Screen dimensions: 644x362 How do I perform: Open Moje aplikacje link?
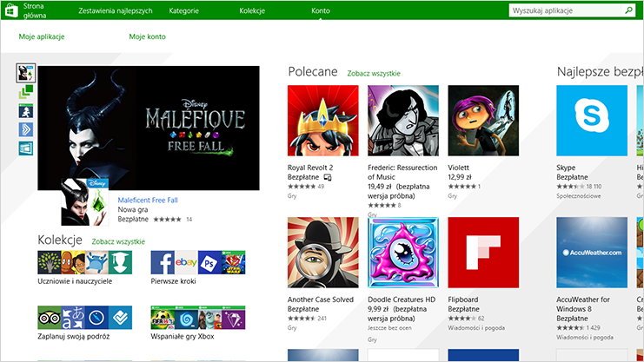click(42, 36)
